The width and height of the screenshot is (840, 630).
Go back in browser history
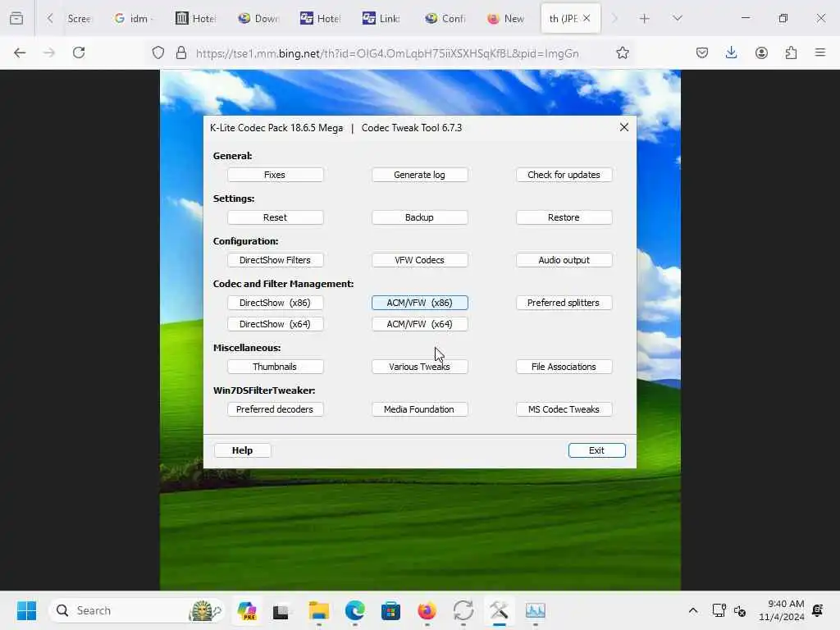(x=20, y=52)
